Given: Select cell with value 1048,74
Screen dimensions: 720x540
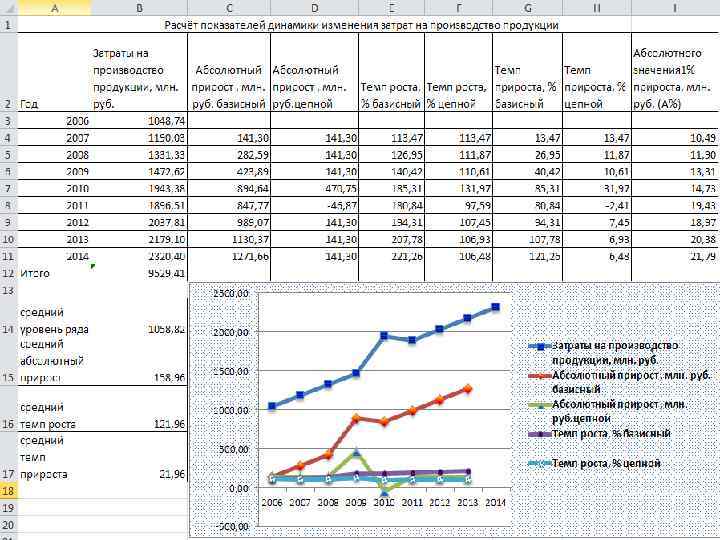Looking at the screenshot, I should click(139, 121).
